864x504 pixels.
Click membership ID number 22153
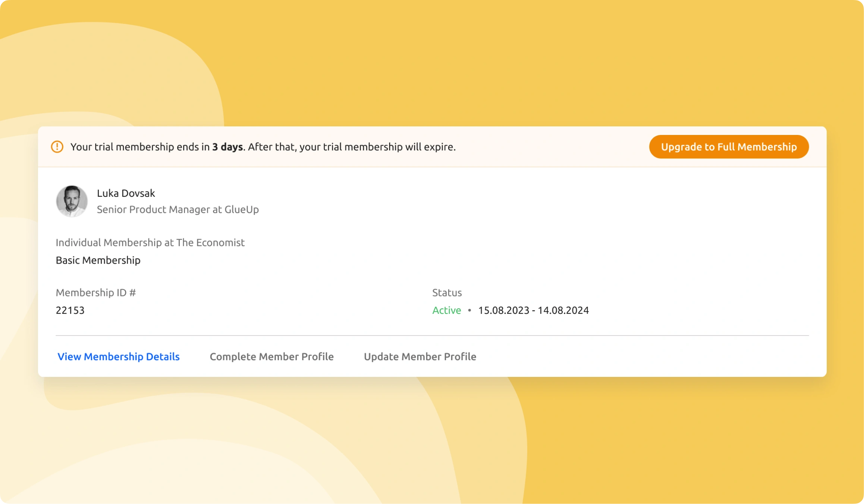point(70,310)
